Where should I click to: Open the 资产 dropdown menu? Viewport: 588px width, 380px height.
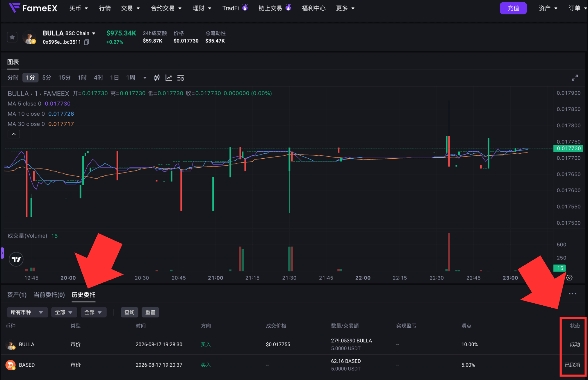point(548,8)
